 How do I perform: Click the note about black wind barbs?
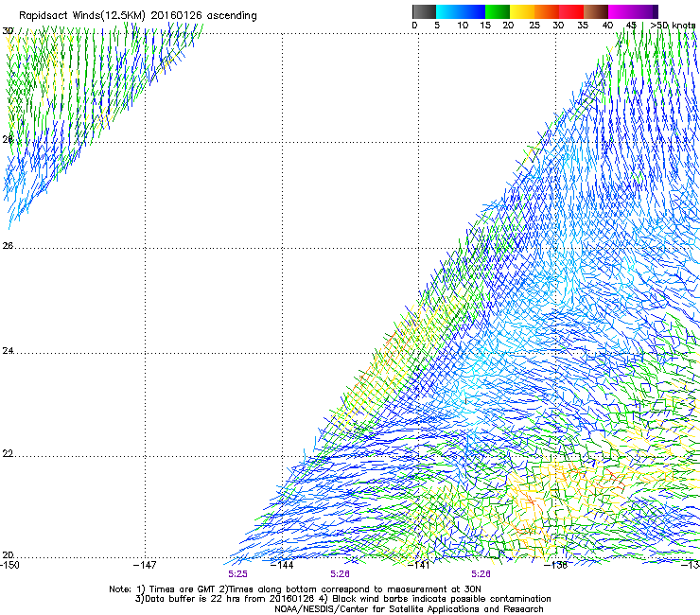434,599
